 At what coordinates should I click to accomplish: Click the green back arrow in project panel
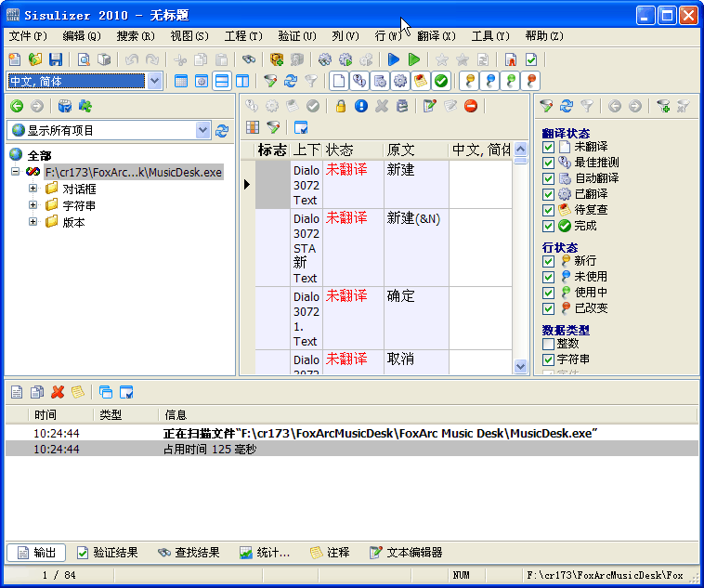[16, 106]
